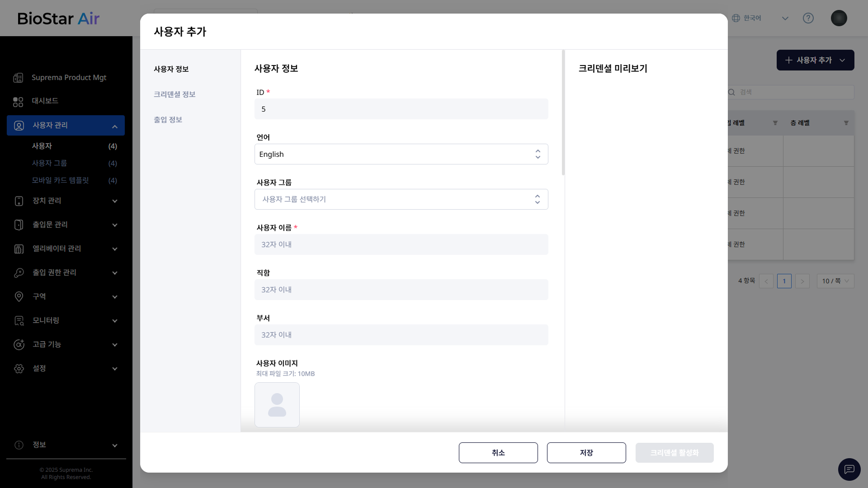The height and width of the screenshot is (488, 868).
Task: Click the access rights key icon
Action: point(19,273)
